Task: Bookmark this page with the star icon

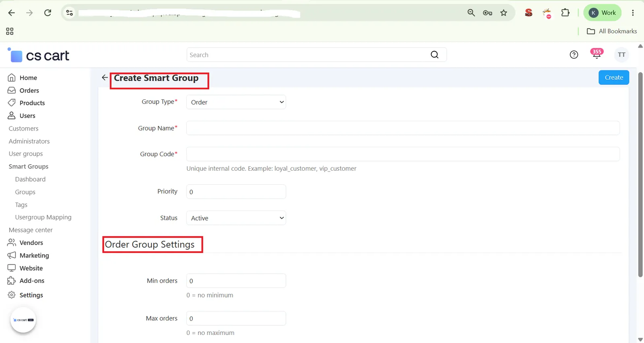Action: (x=504, y=13)
